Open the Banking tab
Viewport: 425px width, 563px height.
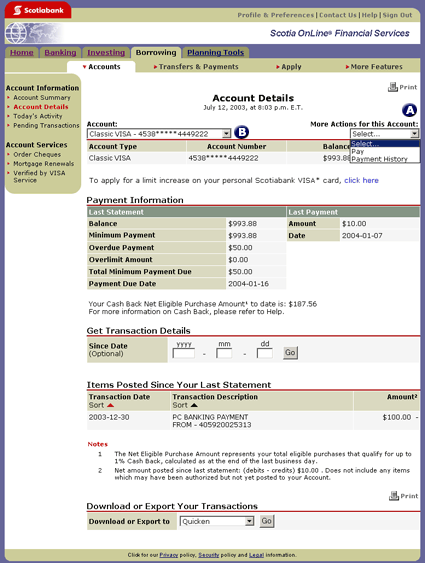[x=60, y=52]
